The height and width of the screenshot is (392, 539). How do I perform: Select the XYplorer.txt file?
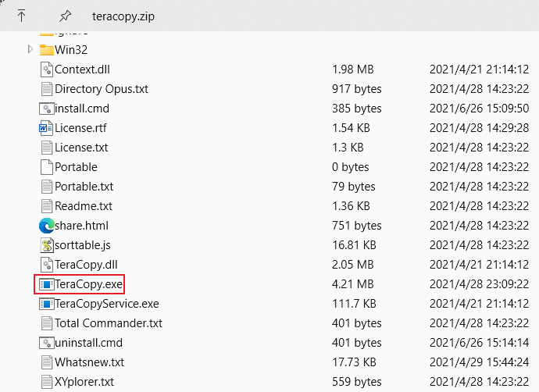84,382
